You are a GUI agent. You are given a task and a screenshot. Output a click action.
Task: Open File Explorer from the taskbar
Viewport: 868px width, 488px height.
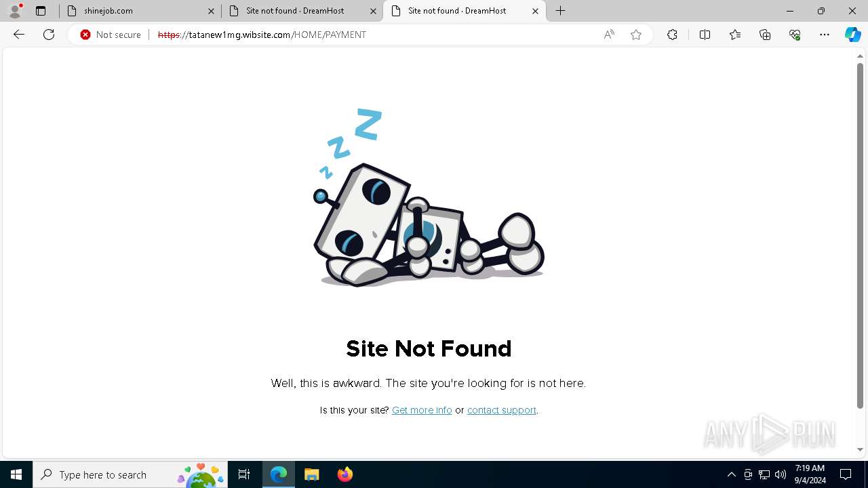[311, 474]
